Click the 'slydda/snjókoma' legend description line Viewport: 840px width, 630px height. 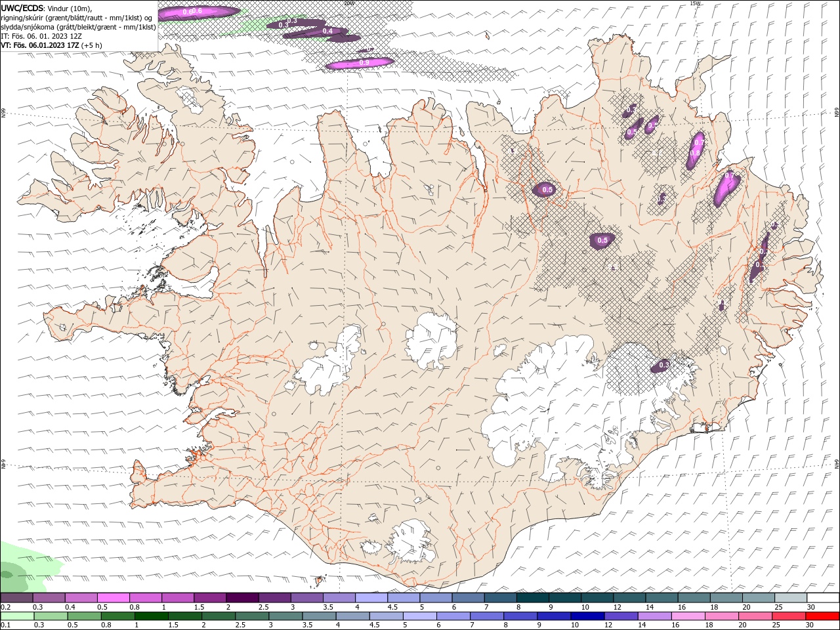pyautogui.click(x=78, y=27)
